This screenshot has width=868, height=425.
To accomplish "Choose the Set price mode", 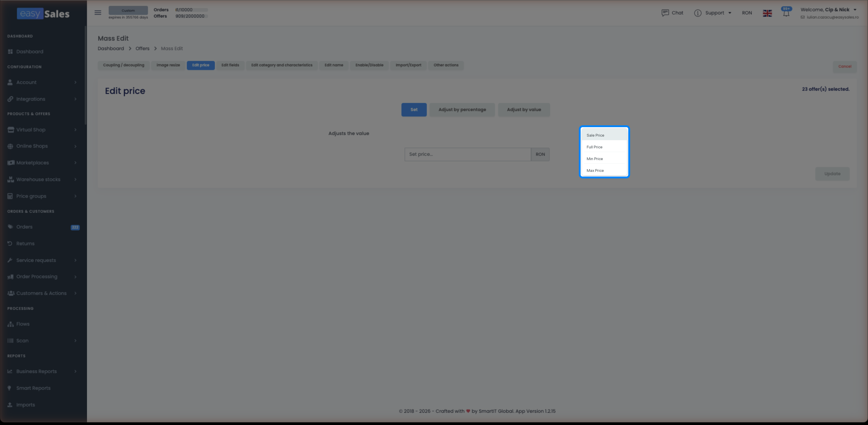I will tap(414, 110).
